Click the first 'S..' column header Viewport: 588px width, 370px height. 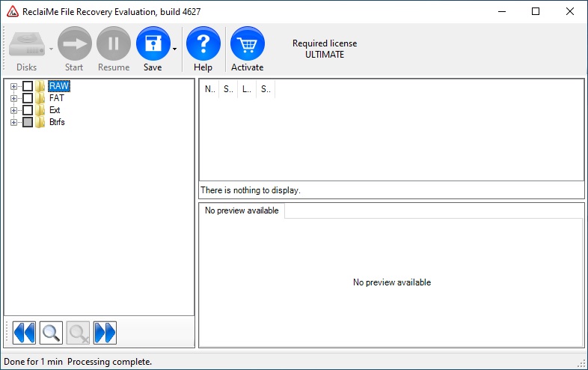tap(228, 89)
